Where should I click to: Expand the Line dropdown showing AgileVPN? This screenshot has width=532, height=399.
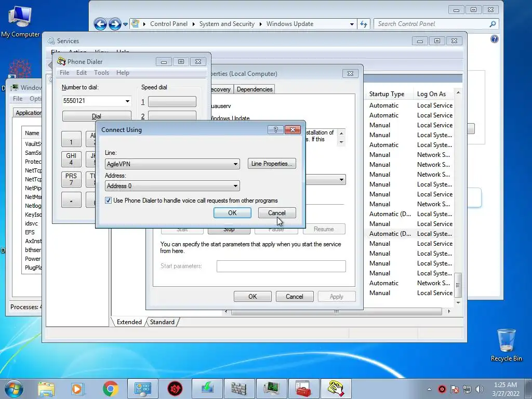[235, 164]
